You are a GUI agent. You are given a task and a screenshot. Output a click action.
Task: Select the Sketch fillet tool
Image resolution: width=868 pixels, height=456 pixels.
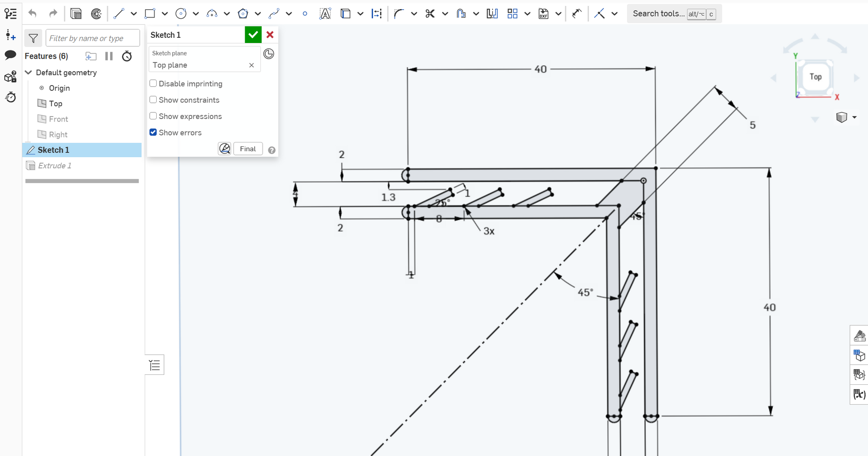[x=399, y=14]
